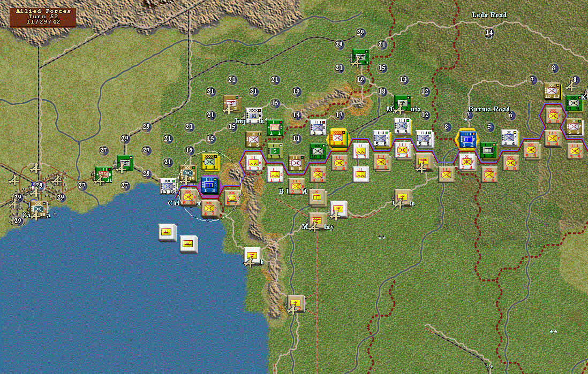This screenshot has height=374, width=588.
Task: Select the brown XX infantry unit marked 10-13
Action: 552,91
